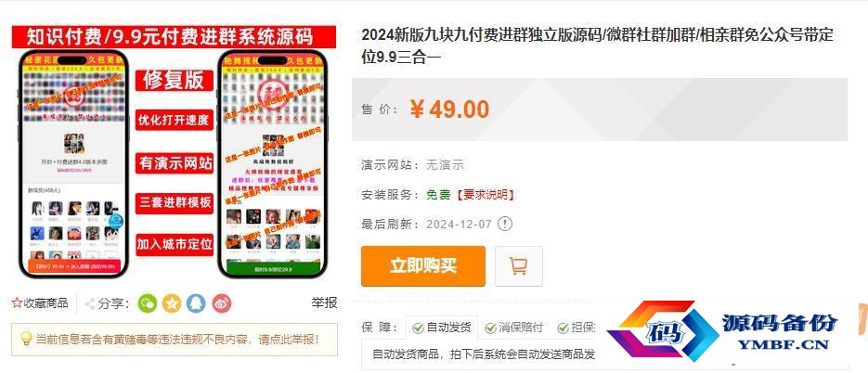Select the 自动发货 guarantee tab
The height and width of the screenshot is (373, 868).
click(442, 328)
